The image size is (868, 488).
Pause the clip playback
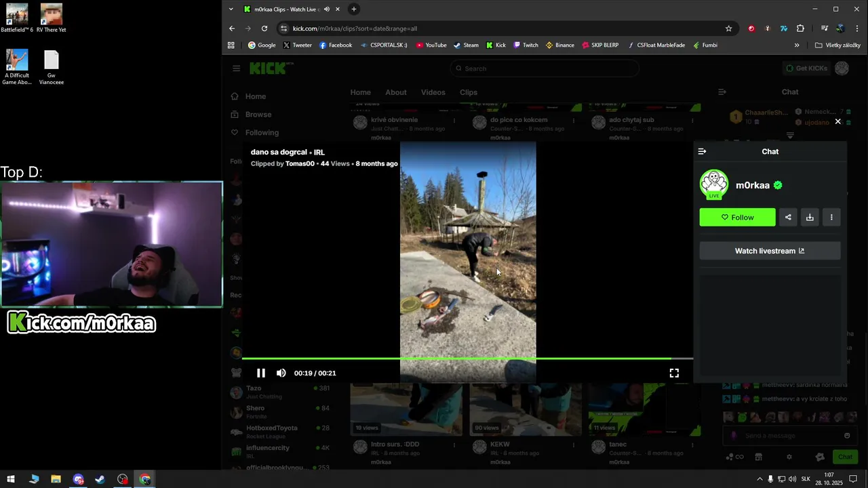[261, 373]
